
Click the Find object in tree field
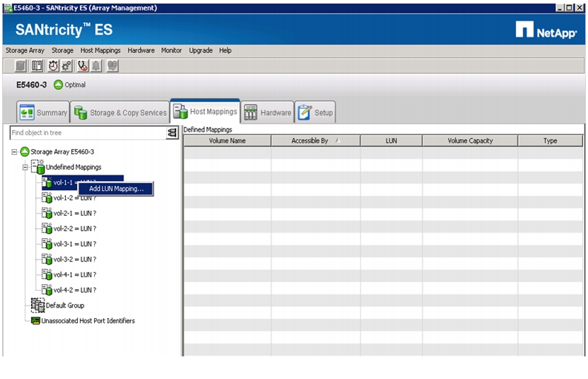(88, 133)
